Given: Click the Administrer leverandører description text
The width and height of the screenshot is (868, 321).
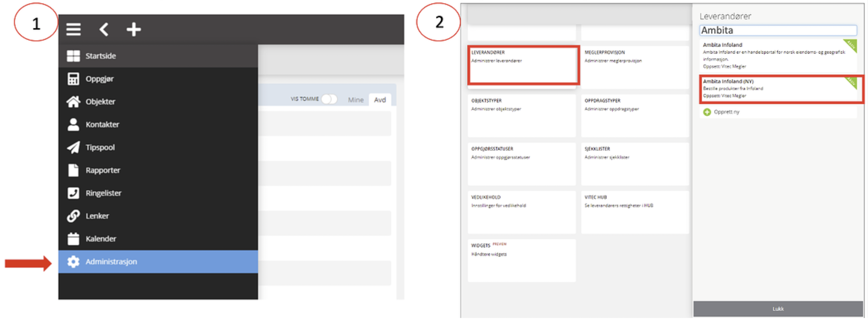Looking at the screenshot, I should 496,61.
